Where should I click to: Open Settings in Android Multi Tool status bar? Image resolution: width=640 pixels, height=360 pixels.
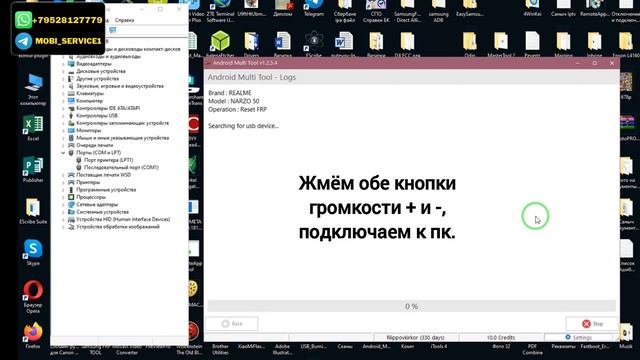578,338
